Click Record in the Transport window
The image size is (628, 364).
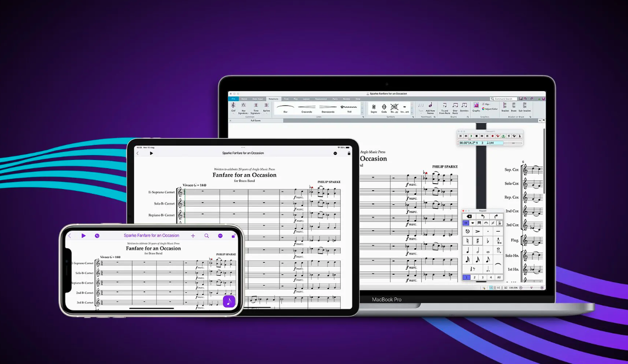[493, 136]
